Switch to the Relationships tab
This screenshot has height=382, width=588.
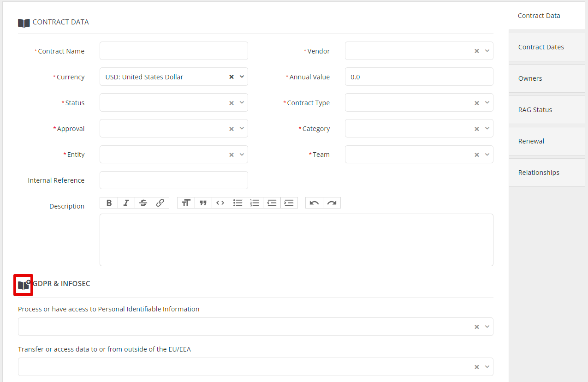pyautogui.click(x=547, y=173)
